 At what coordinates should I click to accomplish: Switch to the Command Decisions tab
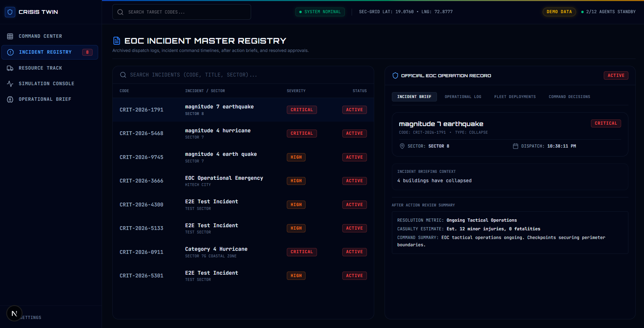[x=569, y=97]
